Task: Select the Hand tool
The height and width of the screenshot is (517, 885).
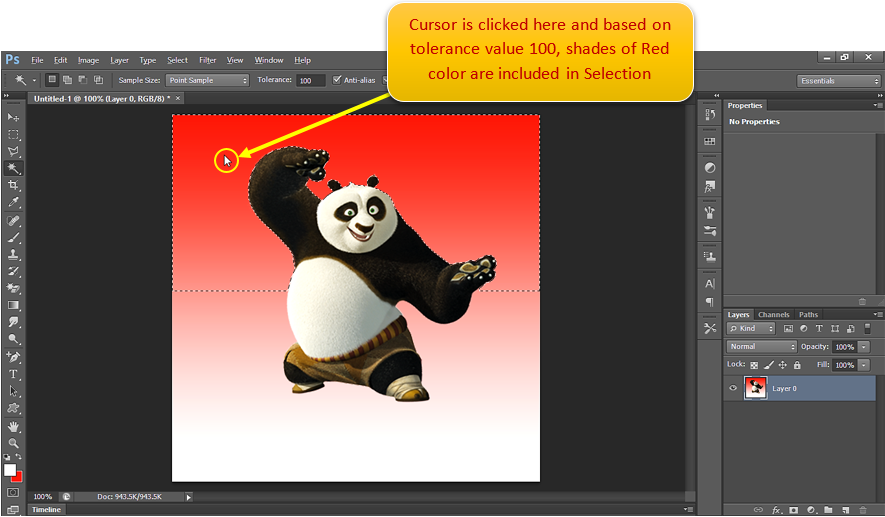Action: pyautogui.click(x=13, y=427)
